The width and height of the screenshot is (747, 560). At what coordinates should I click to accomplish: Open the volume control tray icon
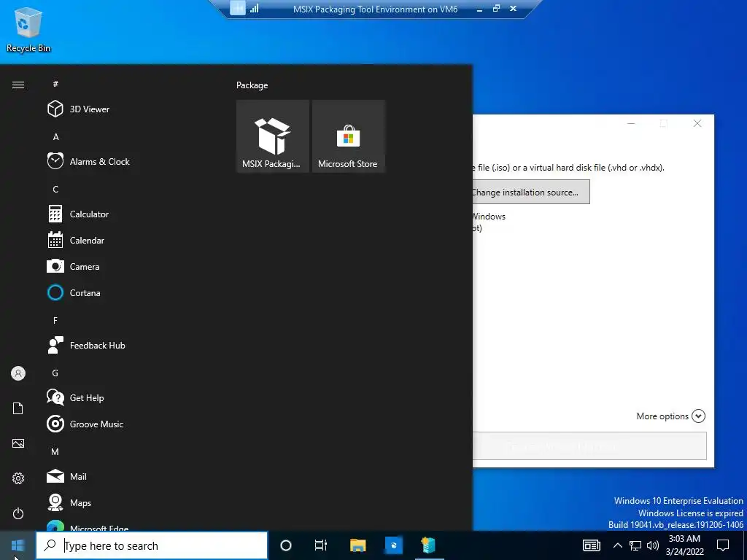pyautogui.click(x=653, y=545)
